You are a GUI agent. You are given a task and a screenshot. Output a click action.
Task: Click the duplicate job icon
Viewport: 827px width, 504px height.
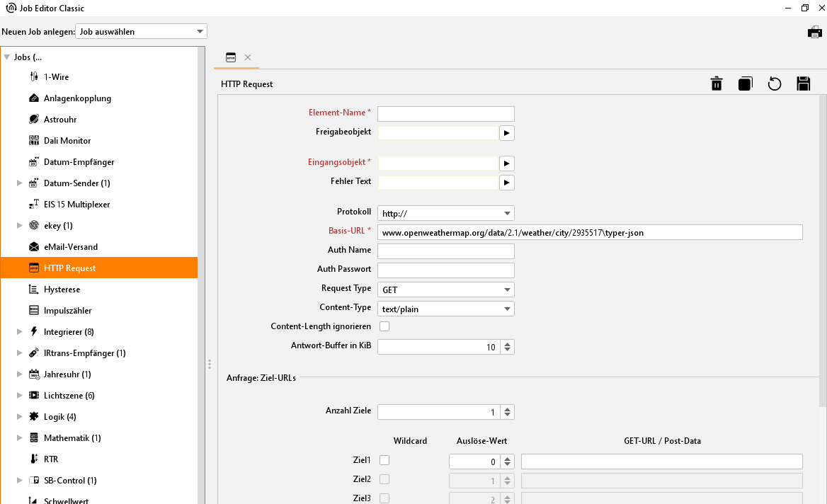(745, 84)
